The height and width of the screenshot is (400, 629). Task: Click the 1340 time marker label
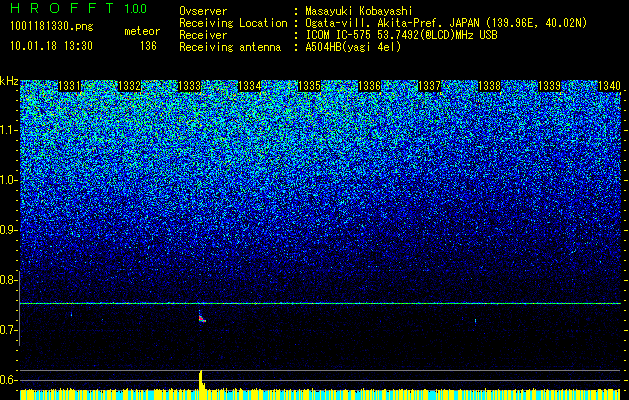click(x=609, y=86)
